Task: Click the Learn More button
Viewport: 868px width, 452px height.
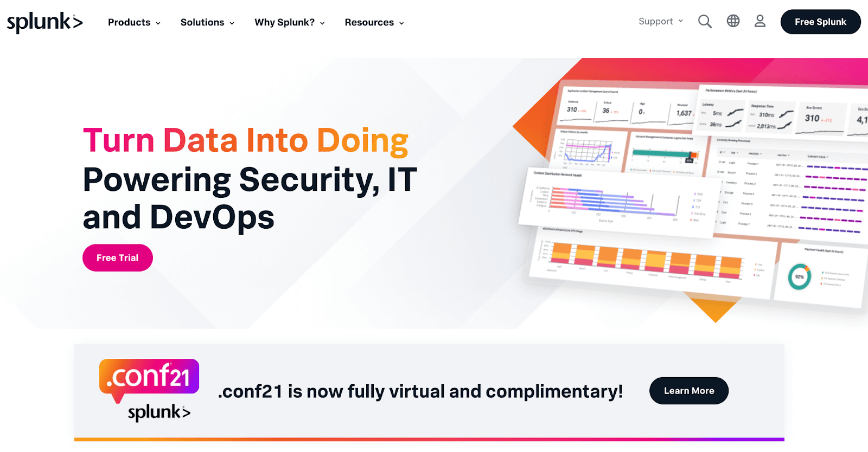Action: point(689,391)
